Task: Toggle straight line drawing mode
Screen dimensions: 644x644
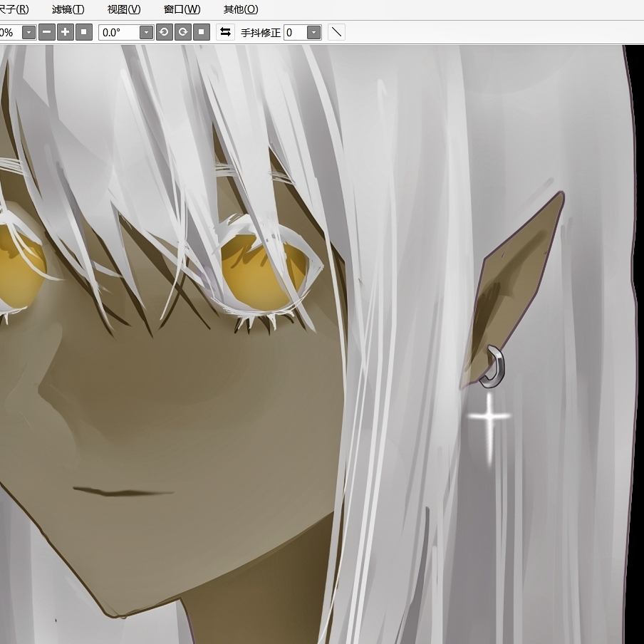Action: coord(336,32)
